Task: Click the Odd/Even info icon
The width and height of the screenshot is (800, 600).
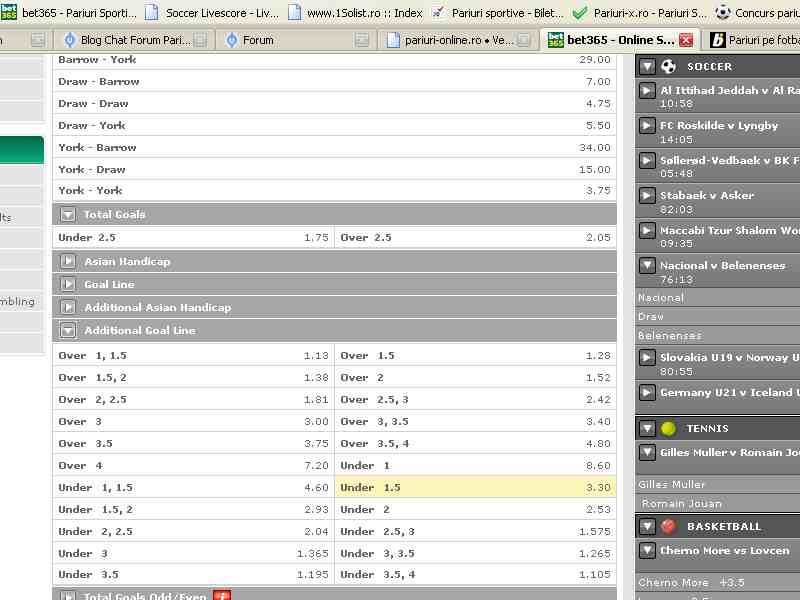Action: pos(222,595)
